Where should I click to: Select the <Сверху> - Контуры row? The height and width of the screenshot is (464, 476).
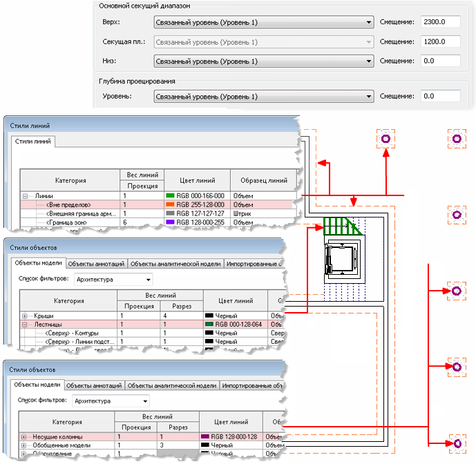[152, 333]
